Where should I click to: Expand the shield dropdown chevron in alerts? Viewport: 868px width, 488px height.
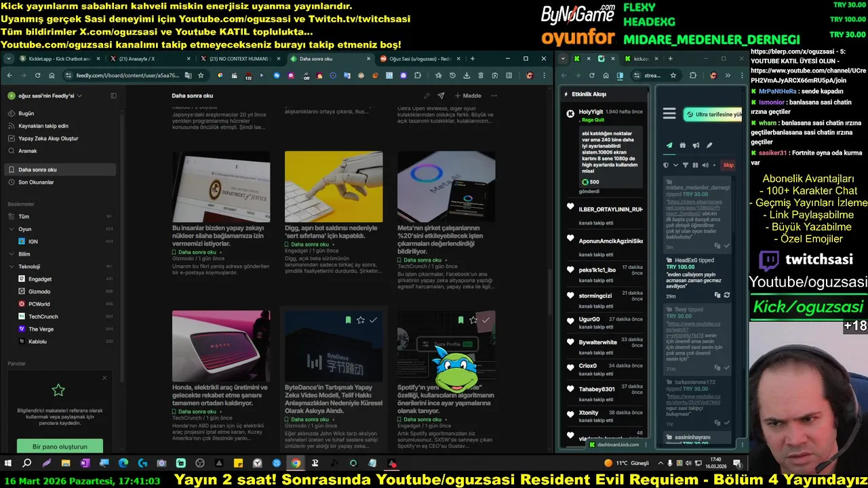click(675, 165)
